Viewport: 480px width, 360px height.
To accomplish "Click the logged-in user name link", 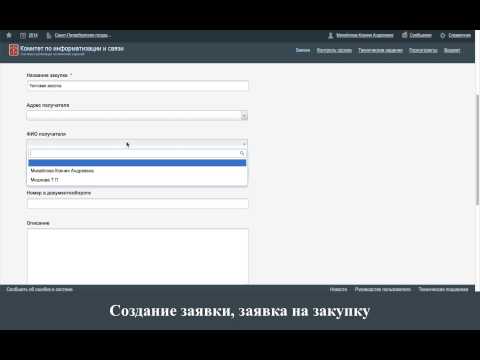I will 365,35.
